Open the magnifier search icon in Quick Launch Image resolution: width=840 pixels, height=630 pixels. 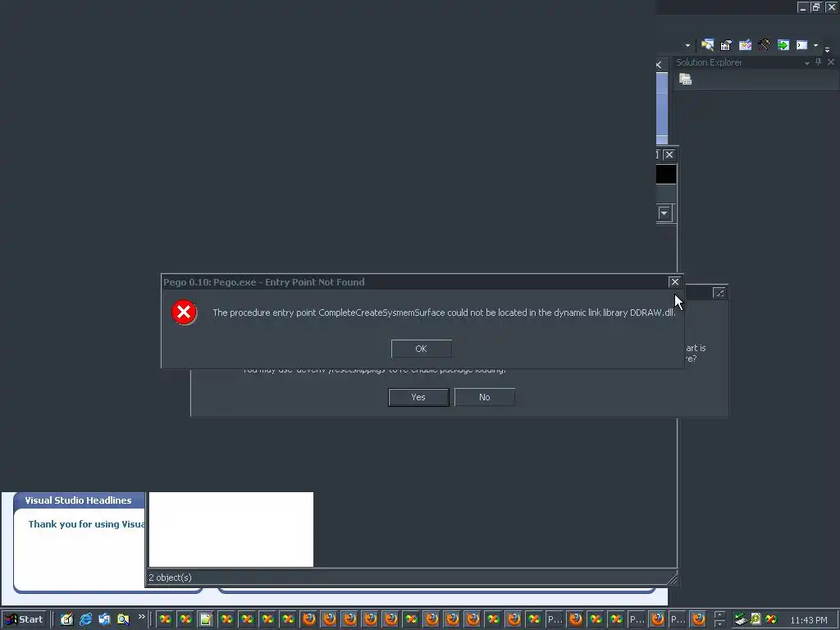click(x=123, y=619)
